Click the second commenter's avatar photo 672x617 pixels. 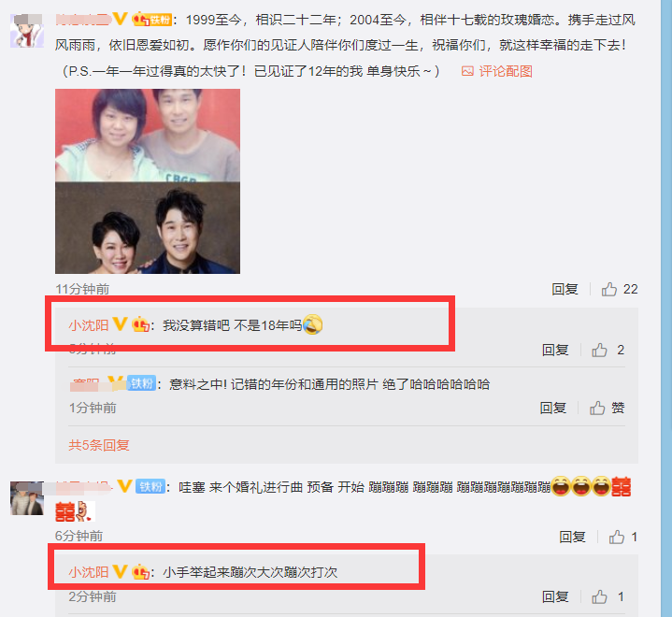pyautogui.click(x=27, y=498)
